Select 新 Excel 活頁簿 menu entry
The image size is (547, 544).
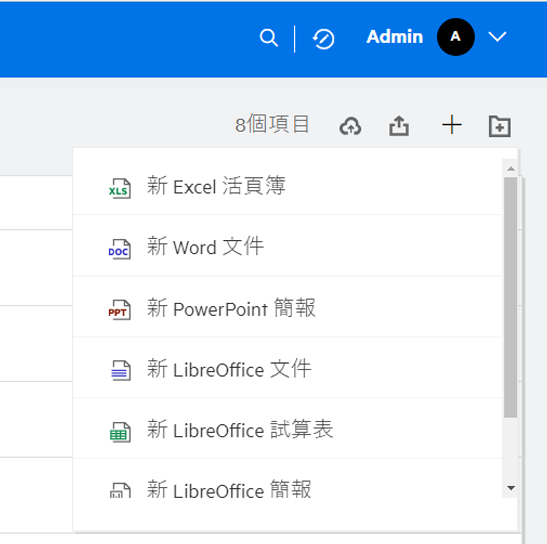click(287, 187)
